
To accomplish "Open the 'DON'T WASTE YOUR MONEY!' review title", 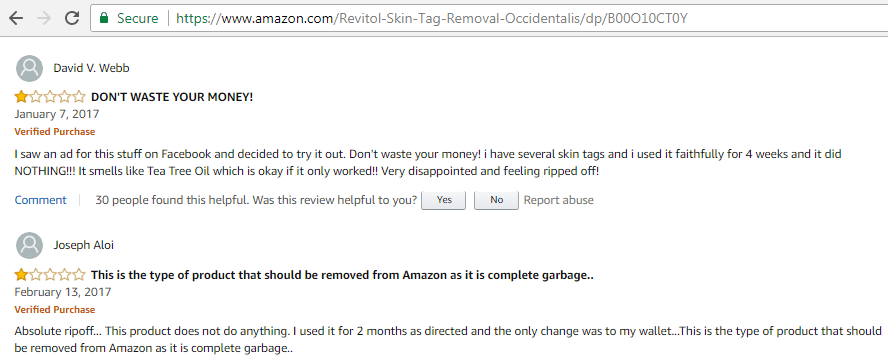I will coord(172,97).
